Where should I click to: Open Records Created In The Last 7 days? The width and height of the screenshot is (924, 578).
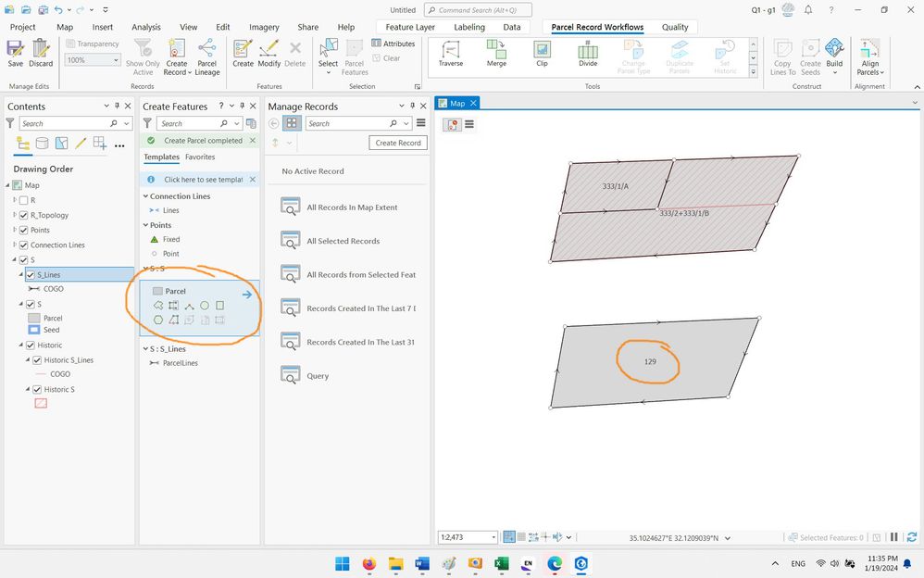click(x=348, y=308)
